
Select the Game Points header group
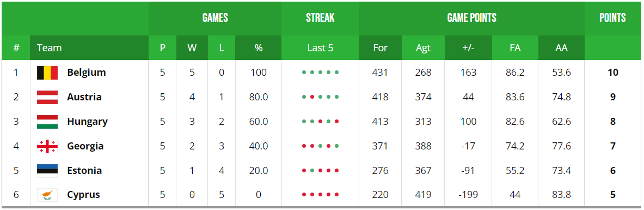click(471, 18)
